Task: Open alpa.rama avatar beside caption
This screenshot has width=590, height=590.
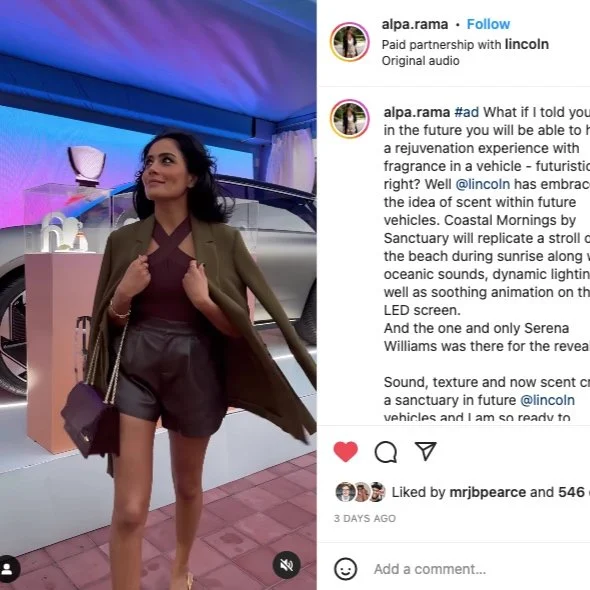Action: point(350,119)
